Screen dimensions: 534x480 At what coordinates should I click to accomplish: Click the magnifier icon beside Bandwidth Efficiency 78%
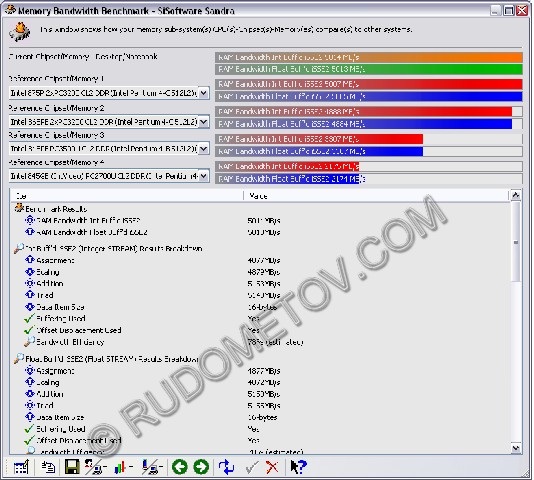(29, 341)
